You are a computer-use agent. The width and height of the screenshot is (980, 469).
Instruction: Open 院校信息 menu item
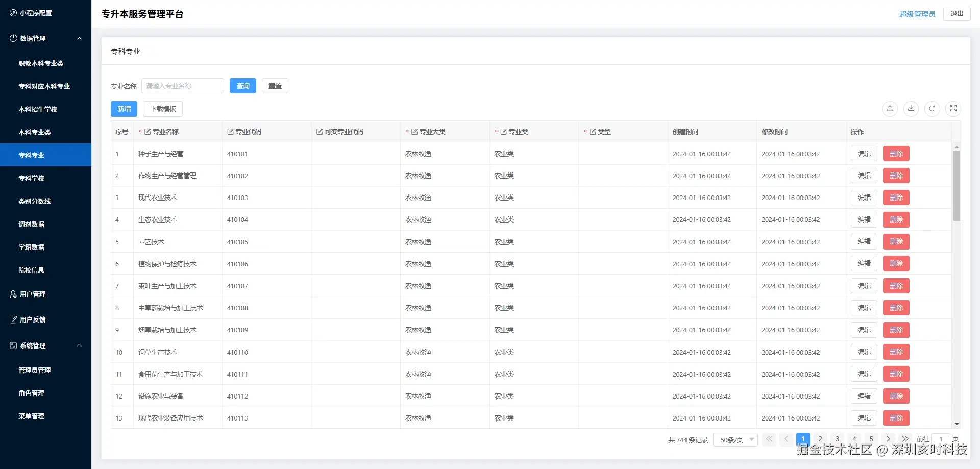click(46, 270)
